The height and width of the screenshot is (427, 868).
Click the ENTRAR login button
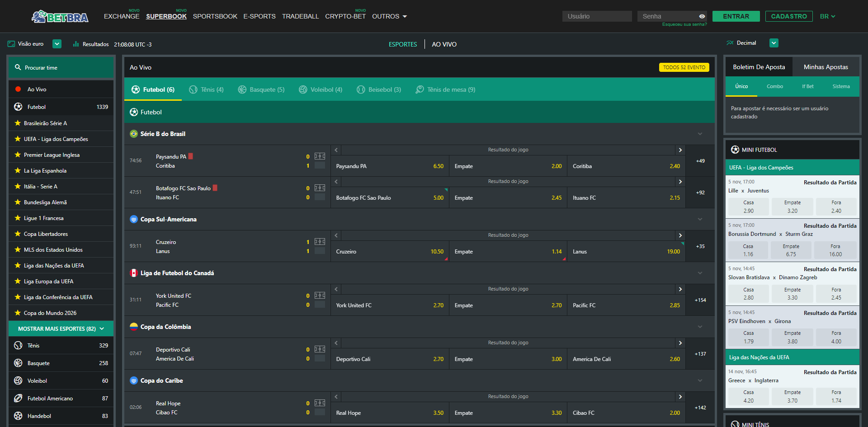click(x=736, y=16)
